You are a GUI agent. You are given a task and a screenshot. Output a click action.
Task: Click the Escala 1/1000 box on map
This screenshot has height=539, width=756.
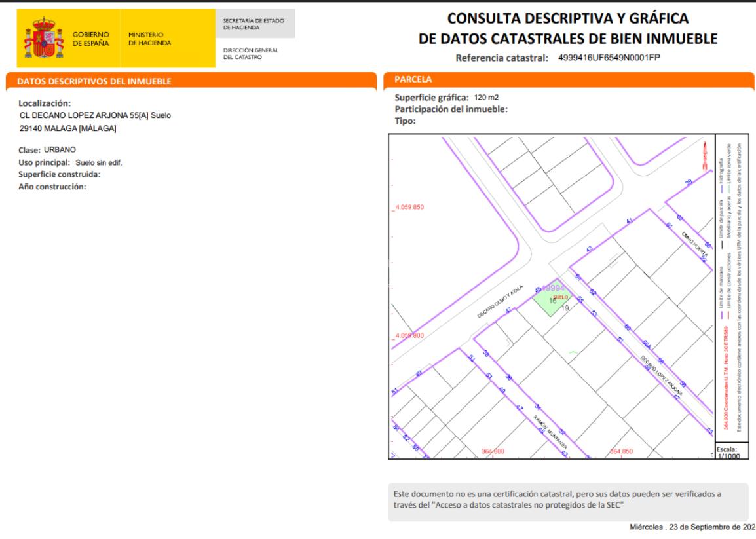731,451
